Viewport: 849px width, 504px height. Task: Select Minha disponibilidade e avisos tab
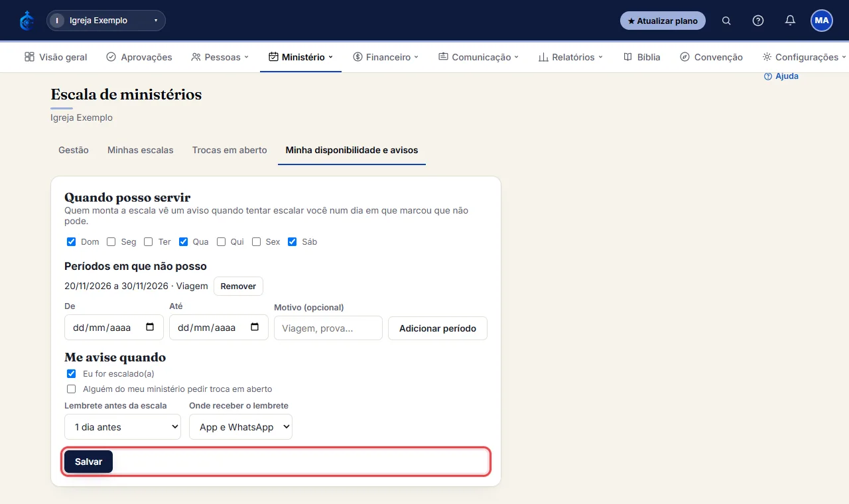(352, 150)
